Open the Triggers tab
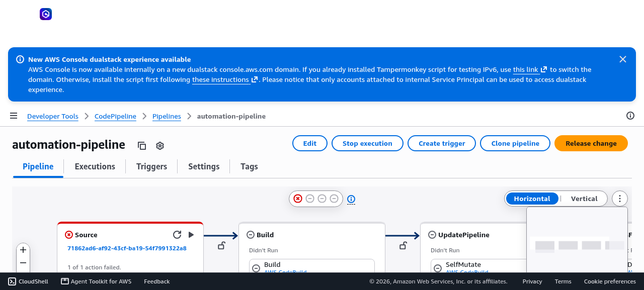The height and width of the screenshot is (290, 644). coord(151,166)
